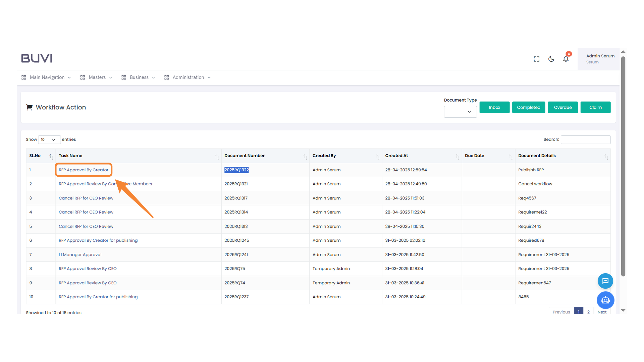
Task: Click the BUVI logo
Action: pyautogui.click(x=37, y=58)
